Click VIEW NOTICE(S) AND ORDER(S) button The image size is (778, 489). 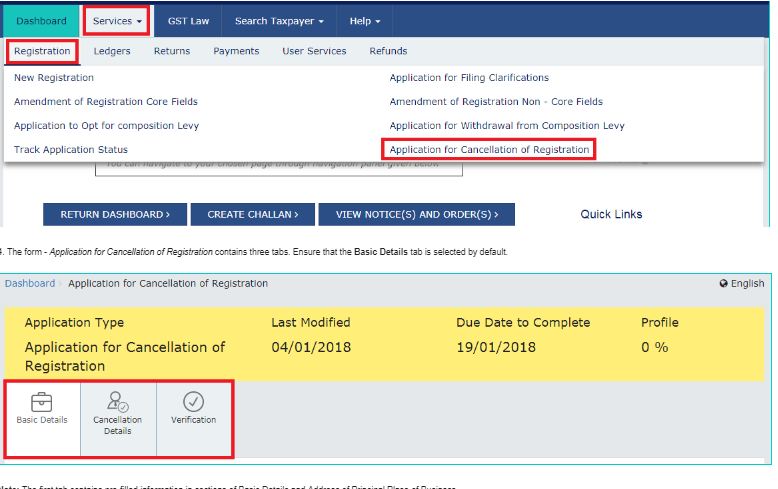pos(417,214)
